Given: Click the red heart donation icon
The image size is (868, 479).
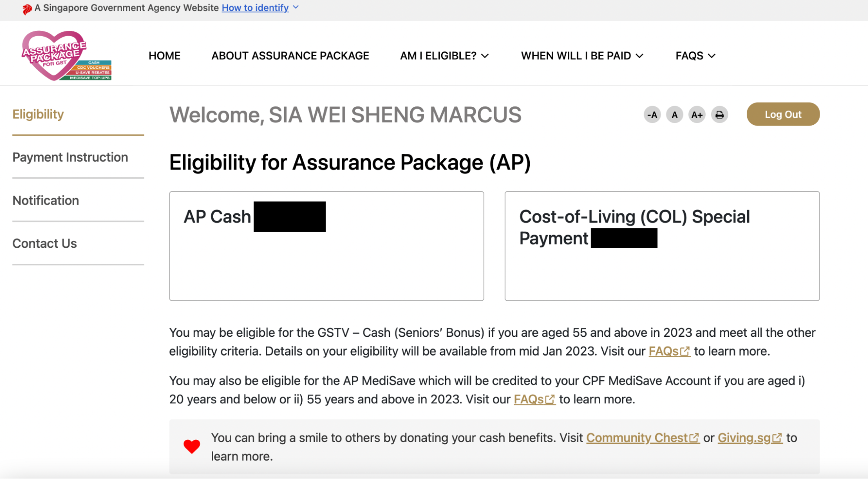Looking at the screenshot, I should 191,446.
